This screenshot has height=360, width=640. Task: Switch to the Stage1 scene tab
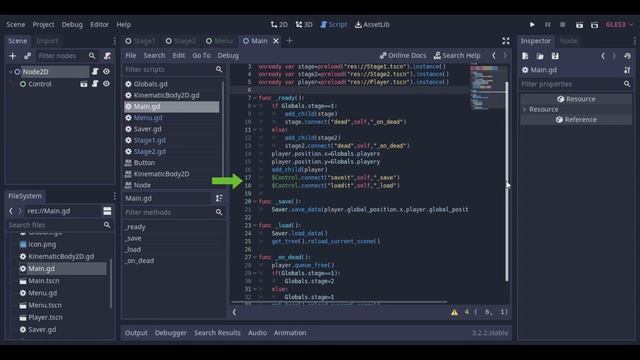click(x=140, y=41)
